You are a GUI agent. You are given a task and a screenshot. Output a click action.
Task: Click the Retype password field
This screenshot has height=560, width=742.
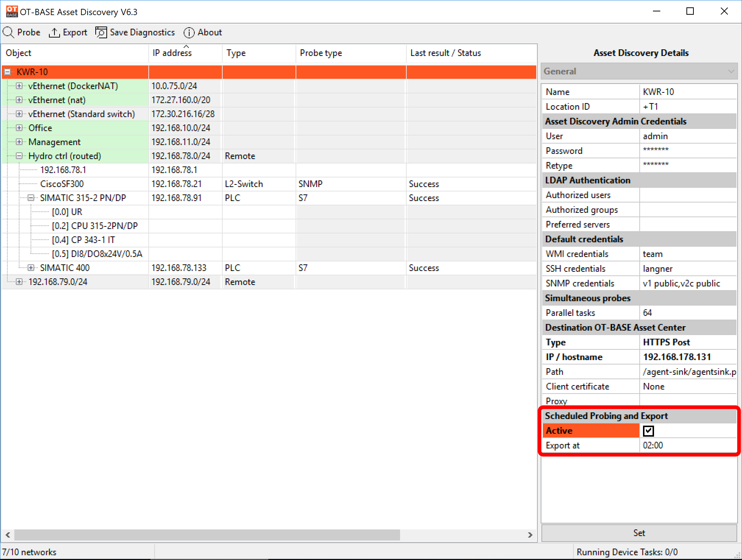tap(688, 165)
